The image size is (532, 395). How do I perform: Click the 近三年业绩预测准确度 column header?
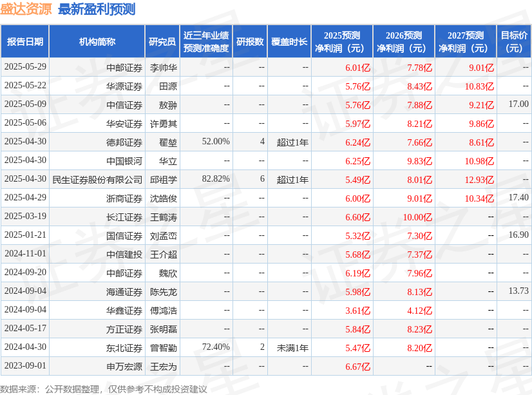(206, 41)
